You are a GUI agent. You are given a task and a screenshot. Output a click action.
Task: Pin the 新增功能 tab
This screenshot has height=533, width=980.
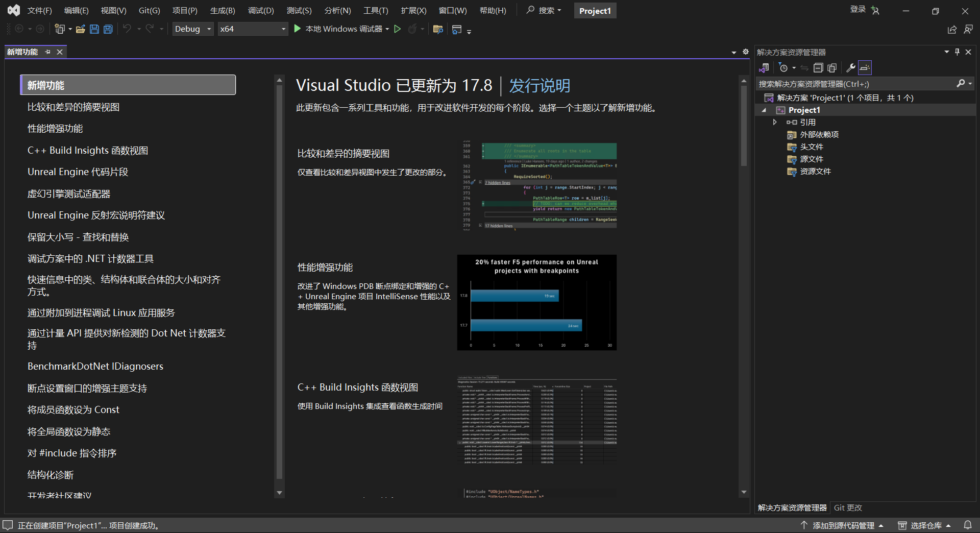(48, 52)
